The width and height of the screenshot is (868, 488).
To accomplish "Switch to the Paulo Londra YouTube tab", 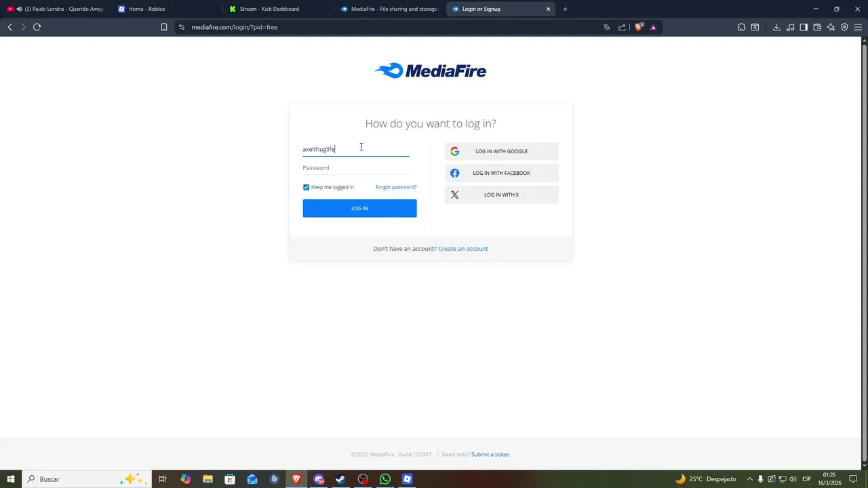I will (x=56, y=9).
